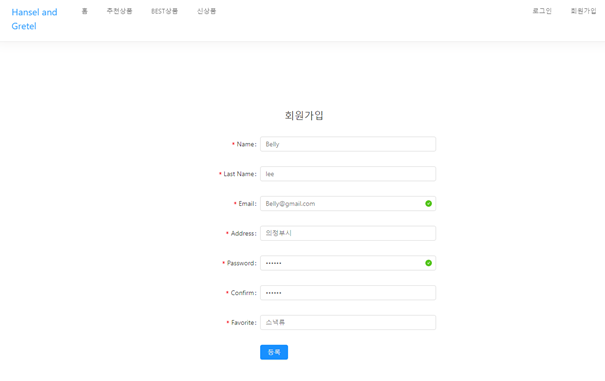Screen dimensions: 605x381
Task: Click the Confirm field label
Action: tap(243, 293)
